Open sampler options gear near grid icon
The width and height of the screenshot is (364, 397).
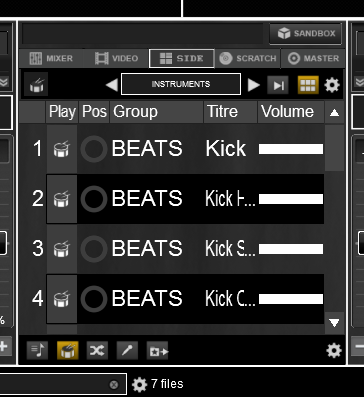332,85
